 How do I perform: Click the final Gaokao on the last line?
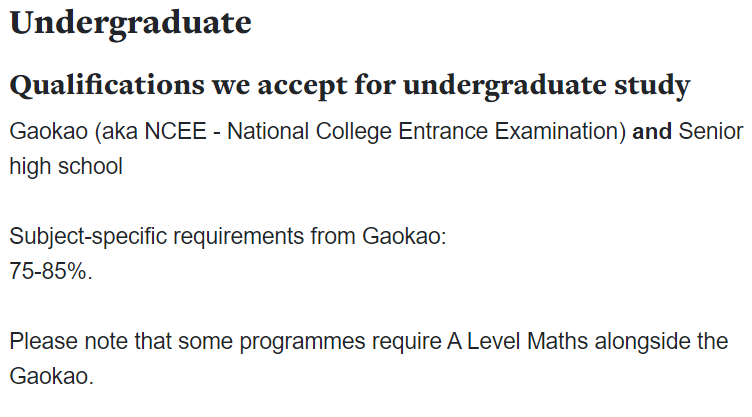point(49,376)
